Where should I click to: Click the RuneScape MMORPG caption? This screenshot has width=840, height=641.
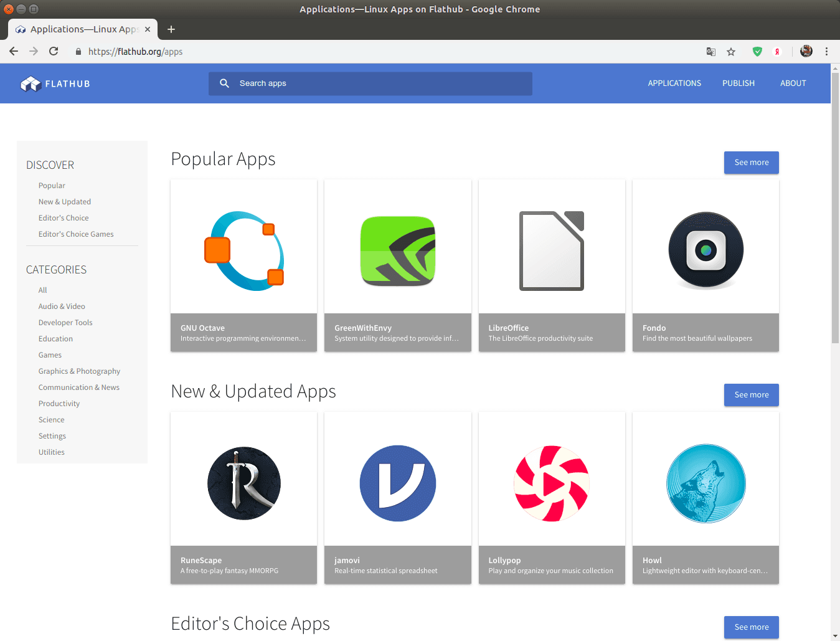[x=244, y=565]
